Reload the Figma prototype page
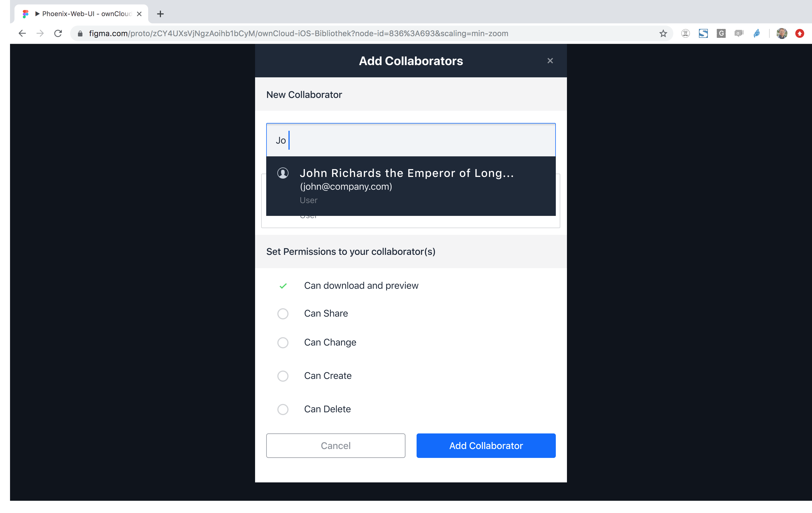The width and height of the screenshot is (812, 513). coord(58,33)
